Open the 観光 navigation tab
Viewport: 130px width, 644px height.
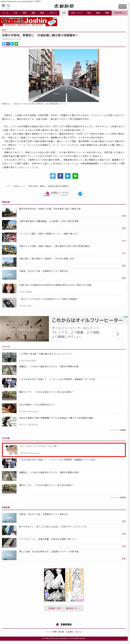(42, 13)
